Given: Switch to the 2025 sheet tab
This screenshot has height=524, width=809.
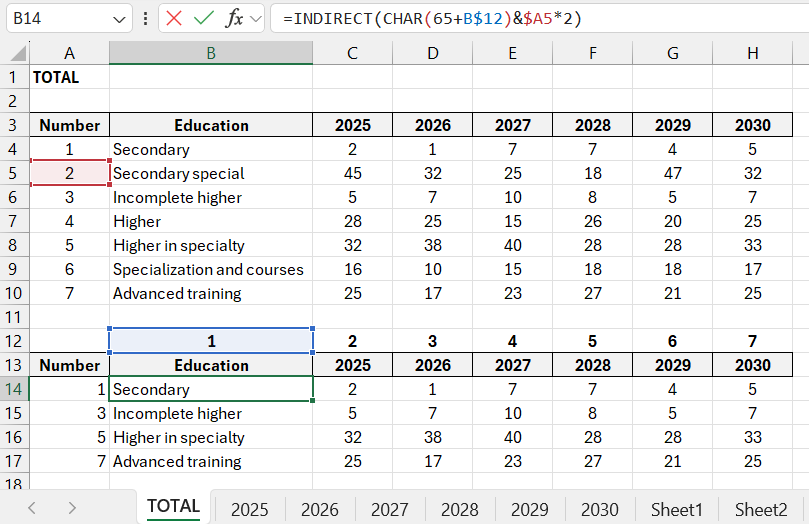Looking at the screenshot, I should pos(249,509).
